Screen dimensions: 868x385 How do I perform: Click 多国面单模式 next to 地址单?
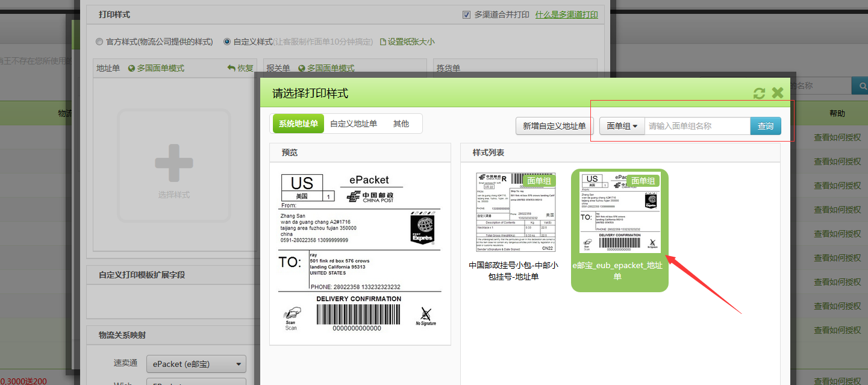click(x=161, y=69)
